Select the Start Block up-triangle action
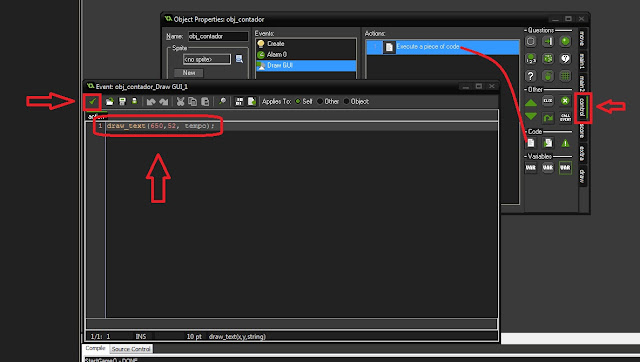Image resolution: width=640 pixels, height=362 pixels. coord(531,102)
